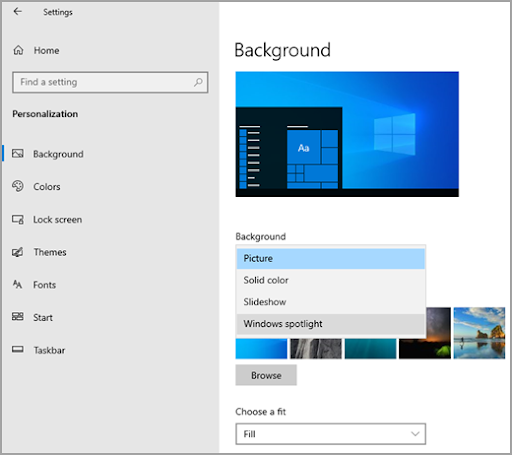Image resolution: width=512 pixels, height=455 pixels.
Task: Select Windows spotlight option
Action: coord(331,324)
